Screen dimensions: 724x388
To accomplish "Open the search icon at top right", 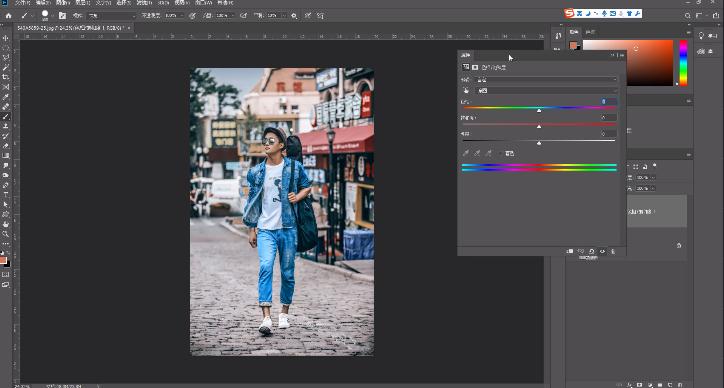I will tap(688, 16).
